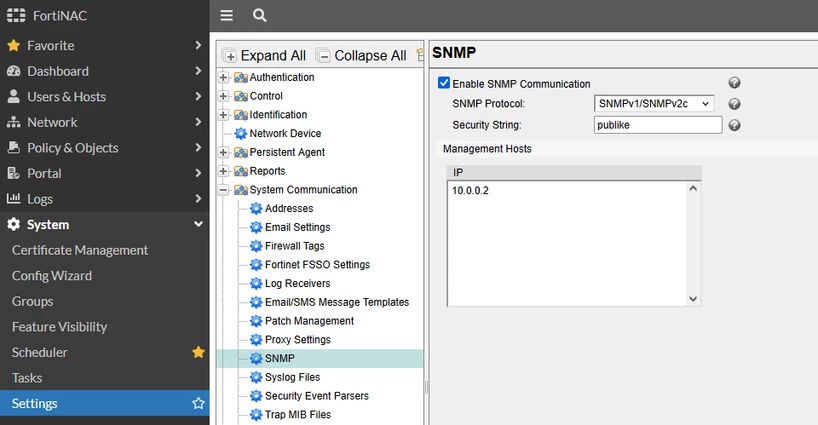818x425 pixels.
Task: Click the Reports folder icon
Action: click(240, 171)
